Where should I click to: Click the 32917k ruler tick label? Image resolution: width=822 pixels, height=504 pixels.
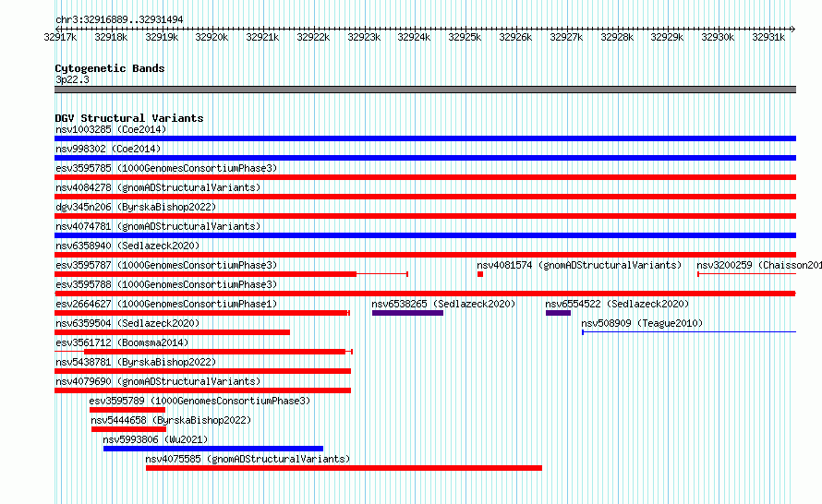click(x=60, y=37)
